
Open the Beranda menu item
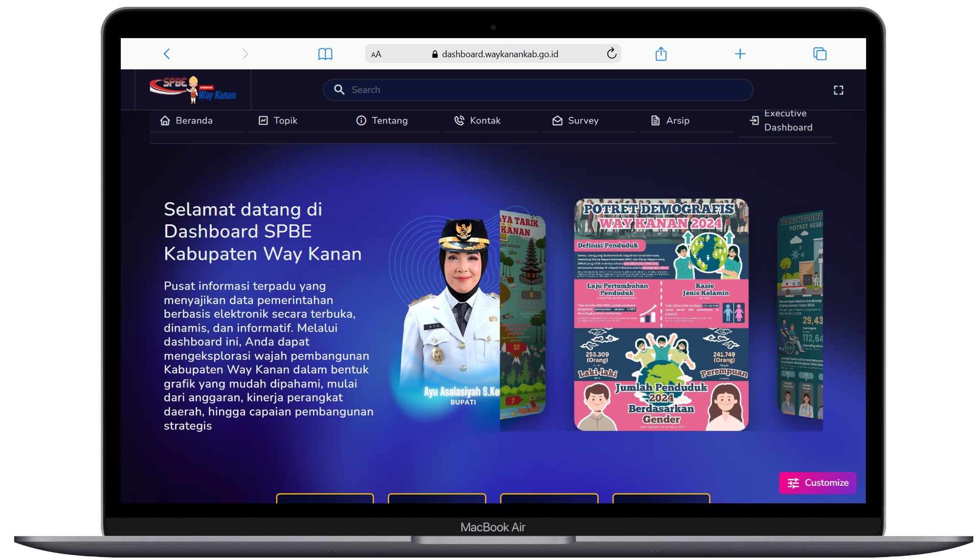pos(197,121)
